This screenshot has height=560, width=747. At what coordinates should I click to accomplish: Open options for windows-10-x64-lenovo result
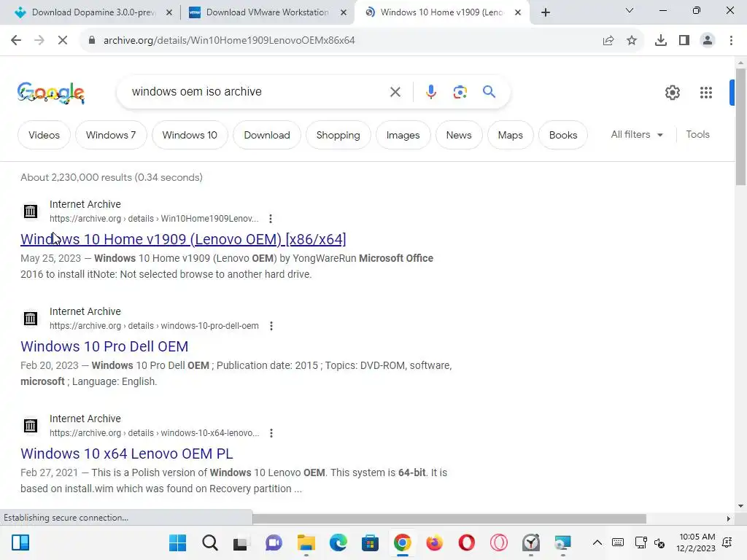[x=271, y=433]
